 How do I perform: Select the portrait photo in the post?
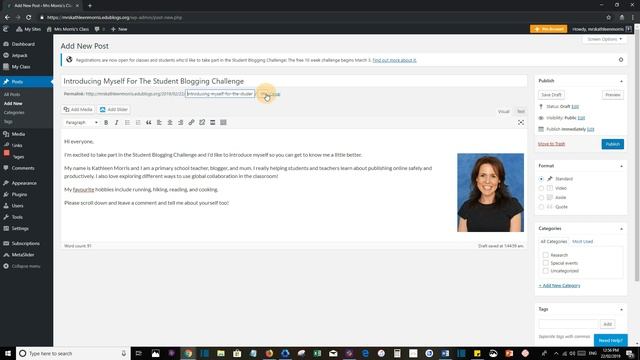490,193
